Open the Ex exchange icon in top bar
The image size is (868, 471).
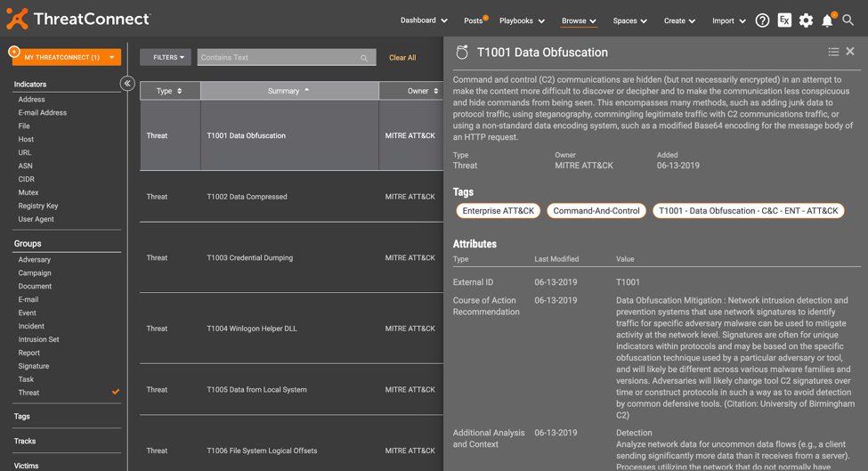pyautogui.click(x=784, y=20)
